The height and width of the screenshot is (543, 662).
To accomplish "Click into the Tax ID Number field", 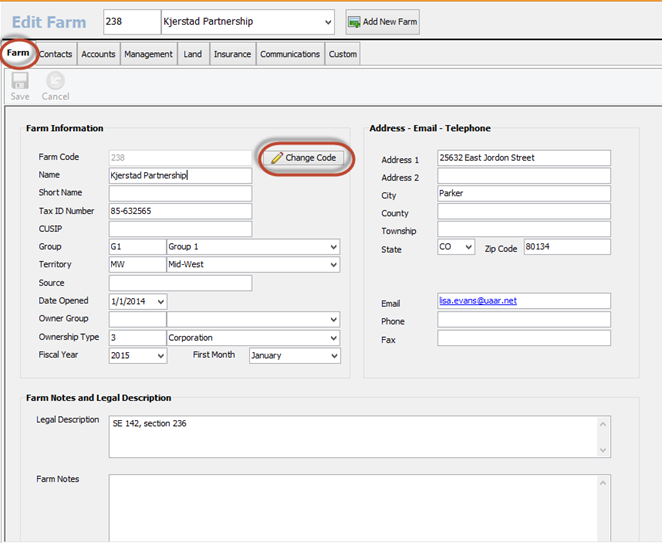I will pyautogui.click(x=180, y=211).
